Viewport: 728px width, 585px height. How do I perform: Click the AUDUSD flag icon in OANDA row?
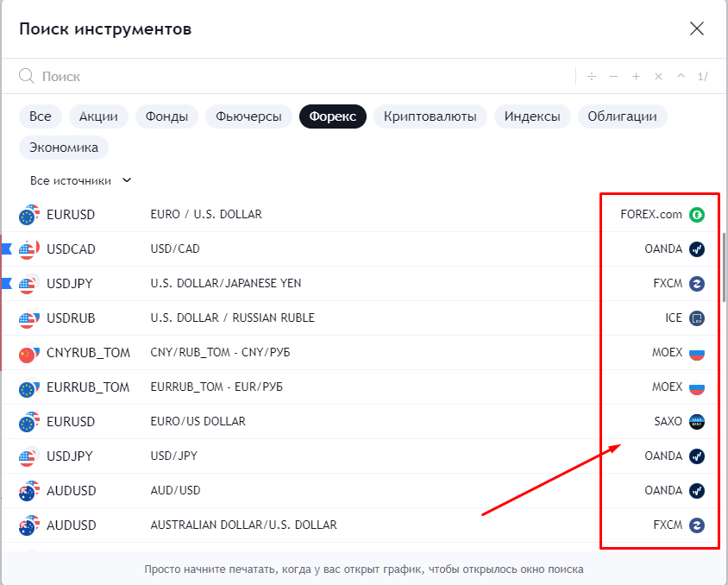28,490
